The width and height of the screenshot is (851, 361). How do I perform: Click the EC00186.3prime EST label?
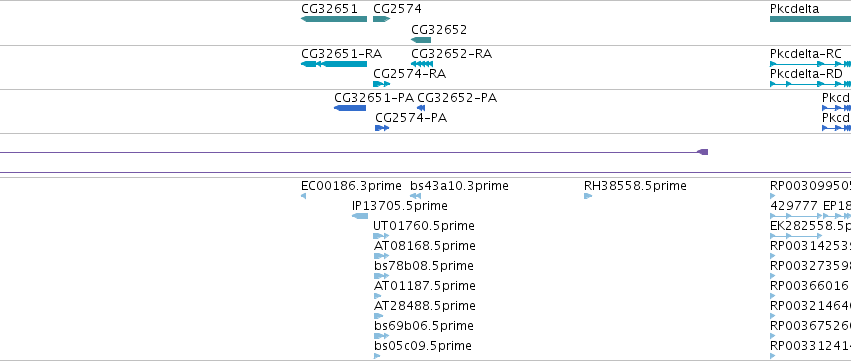click(x=351, y=186)
